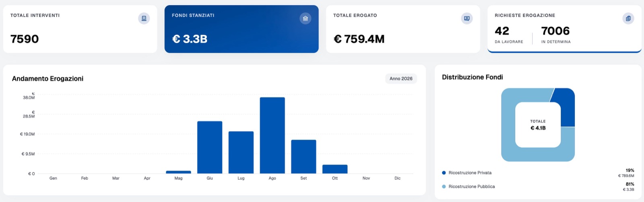Click the Ricostruzione Privata legend dot
Image resolution: width=644 pixels, height=202 pixels.
444,173
